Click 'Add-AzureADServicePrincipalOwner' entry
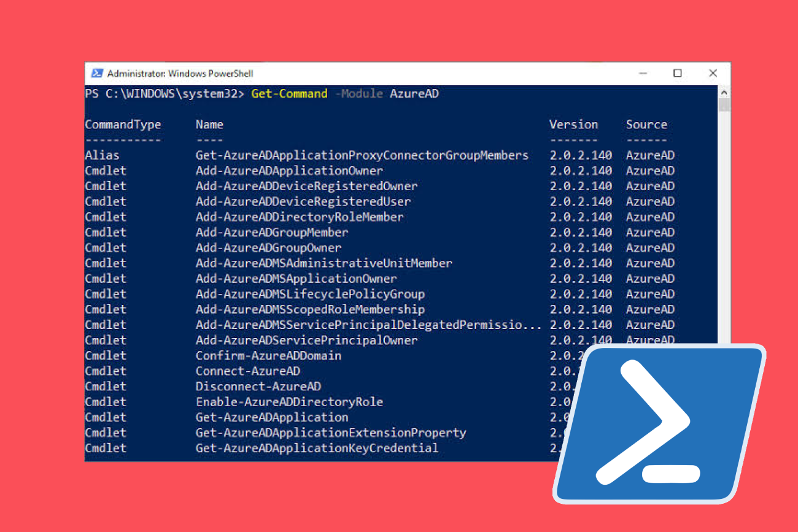 point(306,340)
